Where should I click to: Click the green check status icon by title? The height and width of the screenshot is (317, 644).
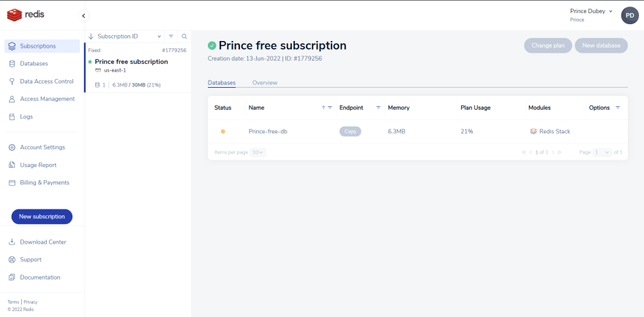(212, 45)
